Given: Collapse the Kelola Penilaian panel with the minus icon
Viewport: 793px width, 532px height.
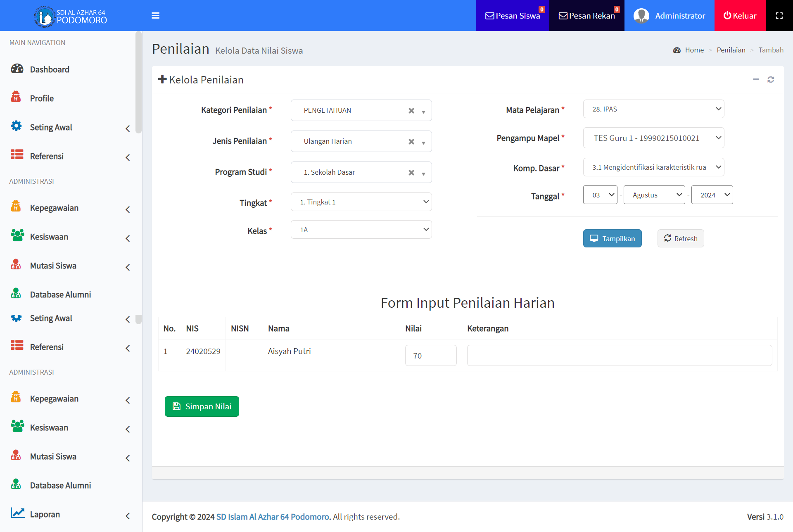Looking at the screenshot, I should (755, 80).
